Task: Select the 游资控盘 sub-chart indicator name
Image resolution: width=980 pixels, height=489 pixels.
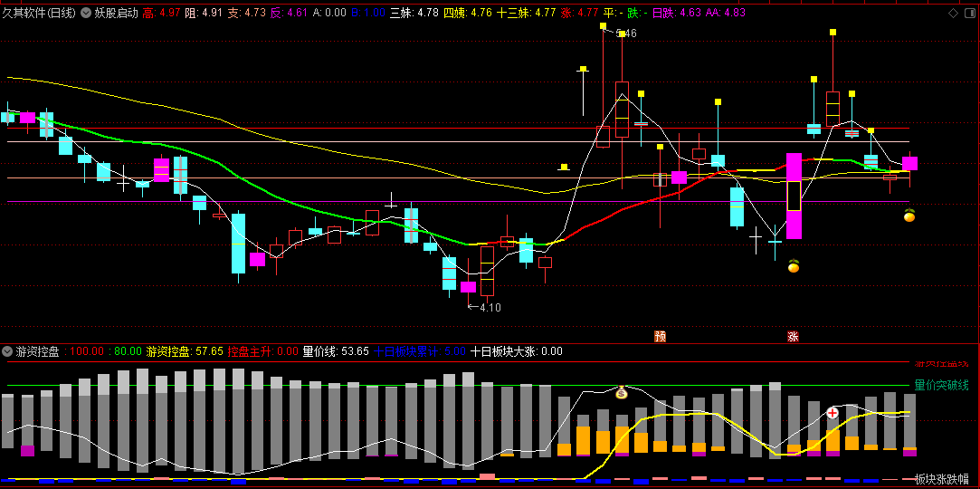Action: [37, 351]
